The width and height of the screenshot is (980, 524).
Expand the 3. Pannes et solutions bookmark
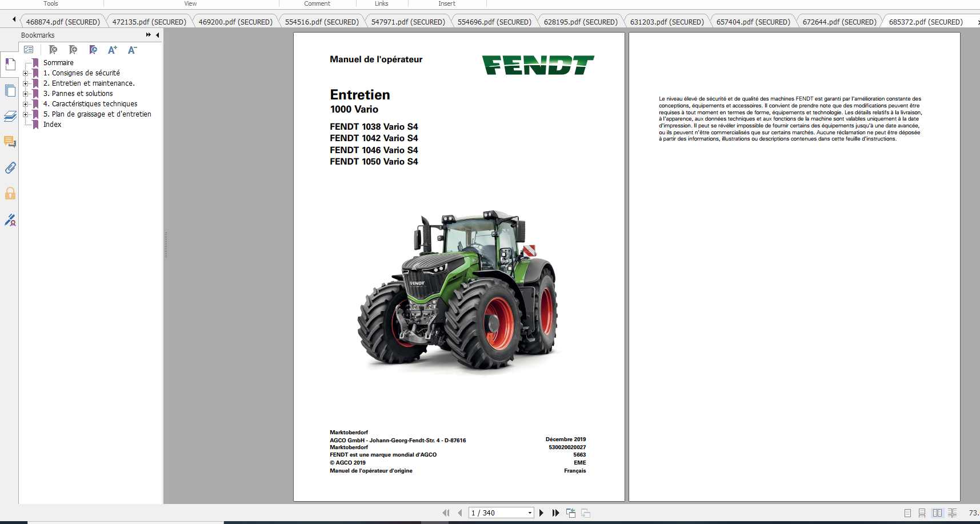pos(25,94)
